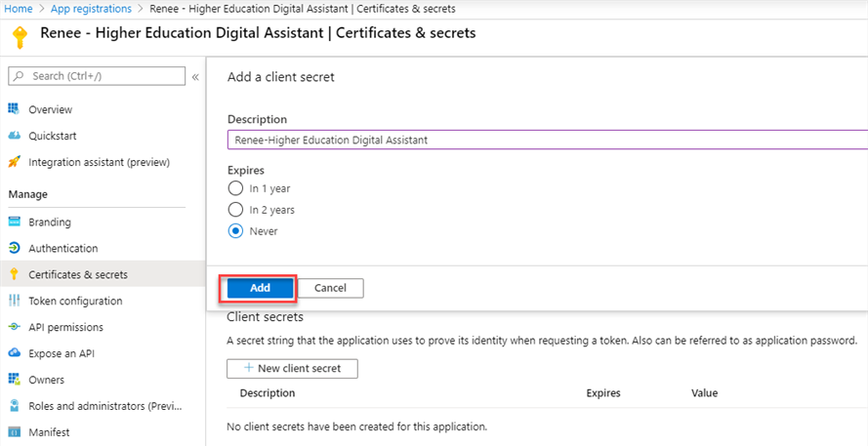The height and width of the screenshot is (446, 868).
Task: Click the magnifier icon in the search box
Action: click(19, 76)
